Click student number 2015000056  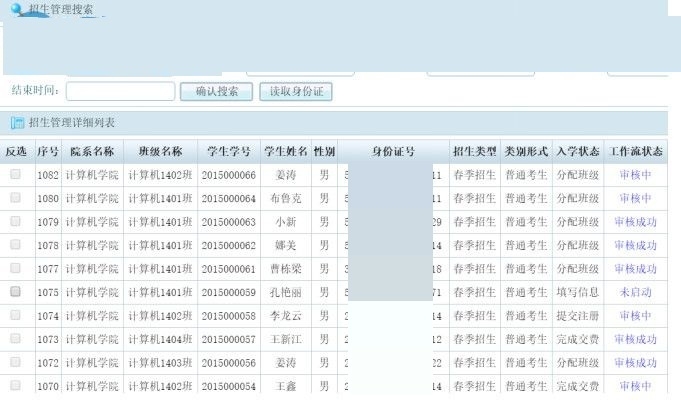click(x=228, y=363)
